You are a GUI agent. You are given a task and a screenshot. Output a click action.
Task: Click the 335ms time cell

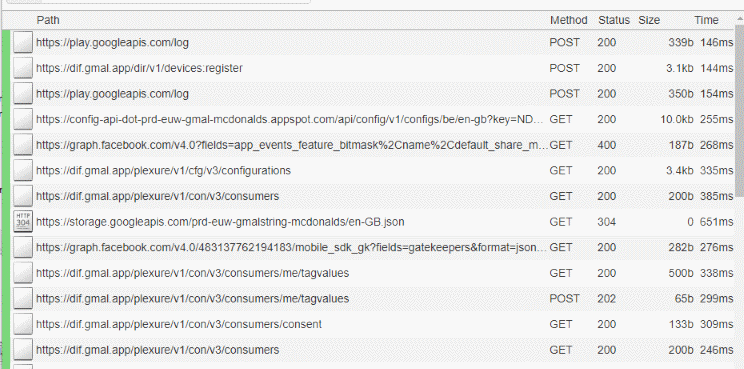[x=716, y=170]
